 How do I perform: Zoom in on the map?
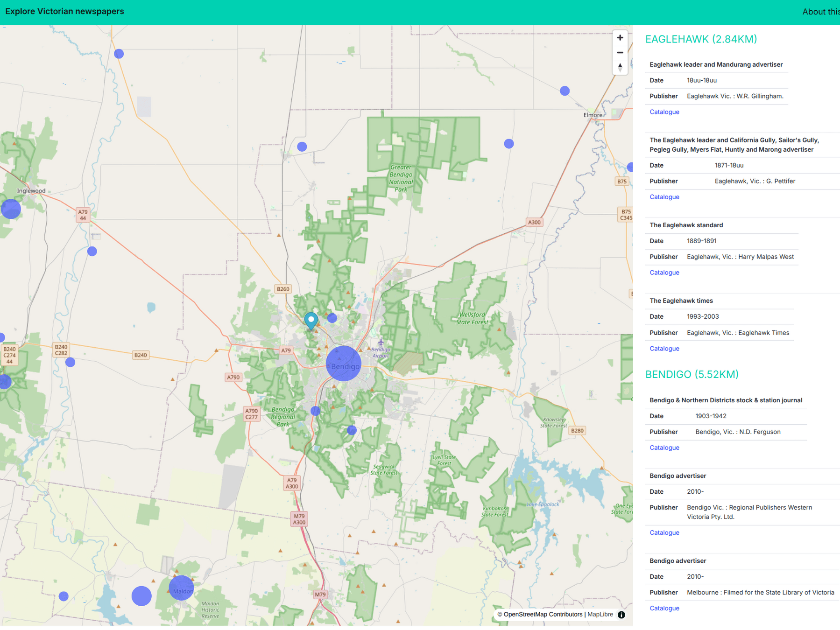620,38
